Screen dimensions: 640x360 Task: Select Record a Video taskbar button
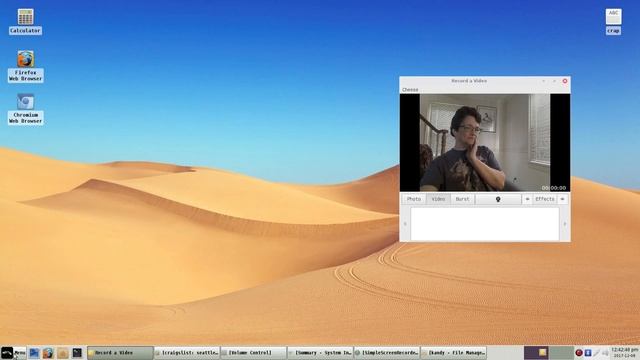(120, 353)
